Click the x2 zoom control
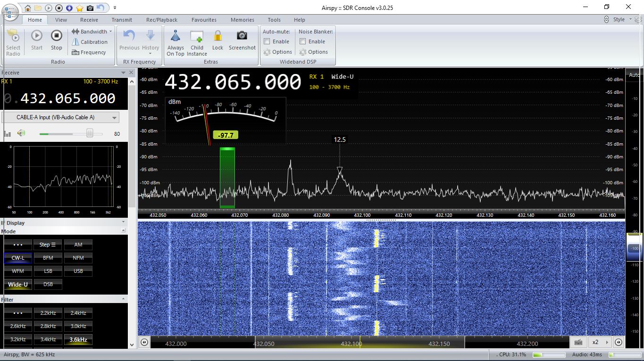 tap(595, 342)
